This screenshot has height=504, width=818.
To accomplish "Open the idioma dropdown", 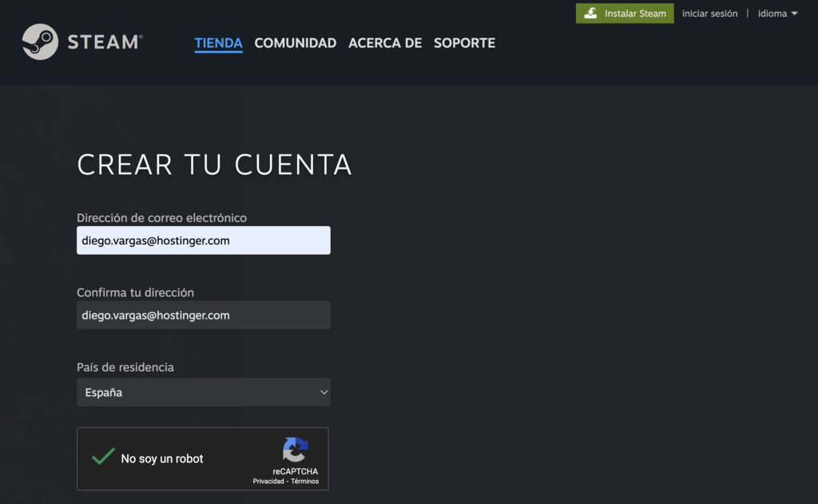I will (771, 13).
